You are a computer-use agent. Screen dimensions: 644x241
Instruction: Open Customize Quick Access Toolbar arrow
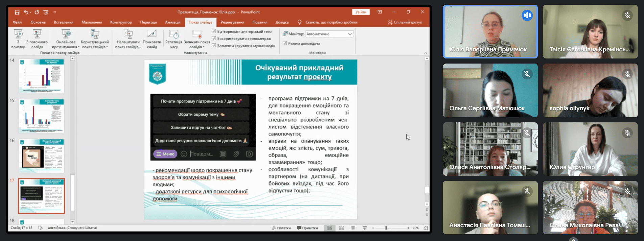point(55,12)
